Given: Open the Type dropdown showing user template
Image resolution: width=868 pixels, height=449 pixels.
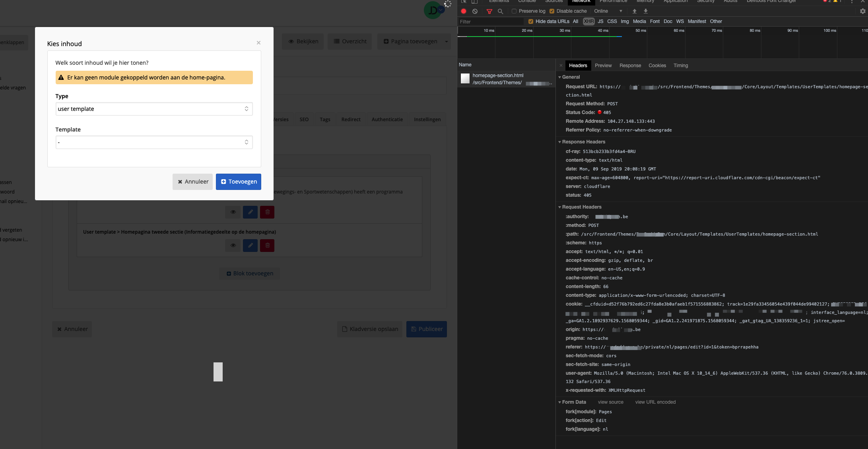Looking at the screenshot, I should pos(154,108).
